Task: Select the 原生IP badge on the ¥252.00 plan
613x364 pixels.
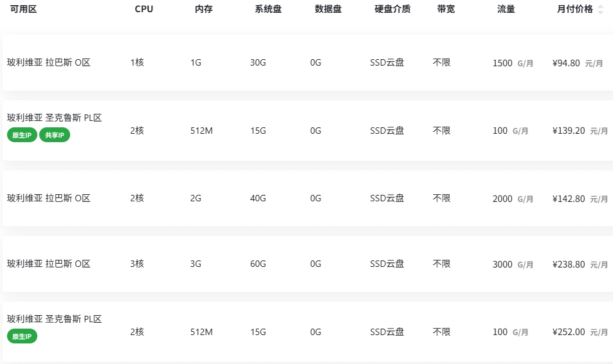Action: click(22, 336)
